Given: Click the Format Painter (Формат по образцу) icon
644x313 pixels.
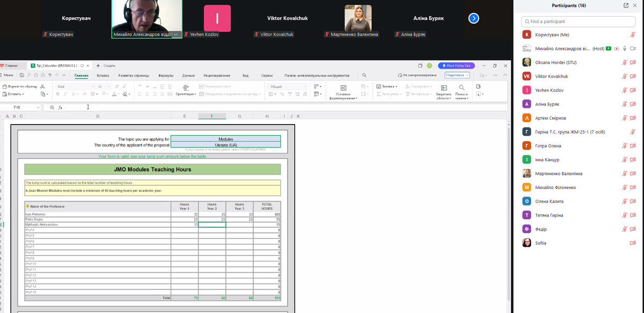Looking at the screenshot, I should 5,86.
